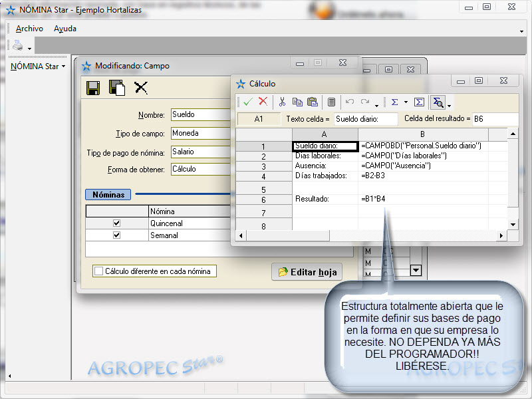Click the Resultado: cell
532x399 pixels.
tap(325, 199)
